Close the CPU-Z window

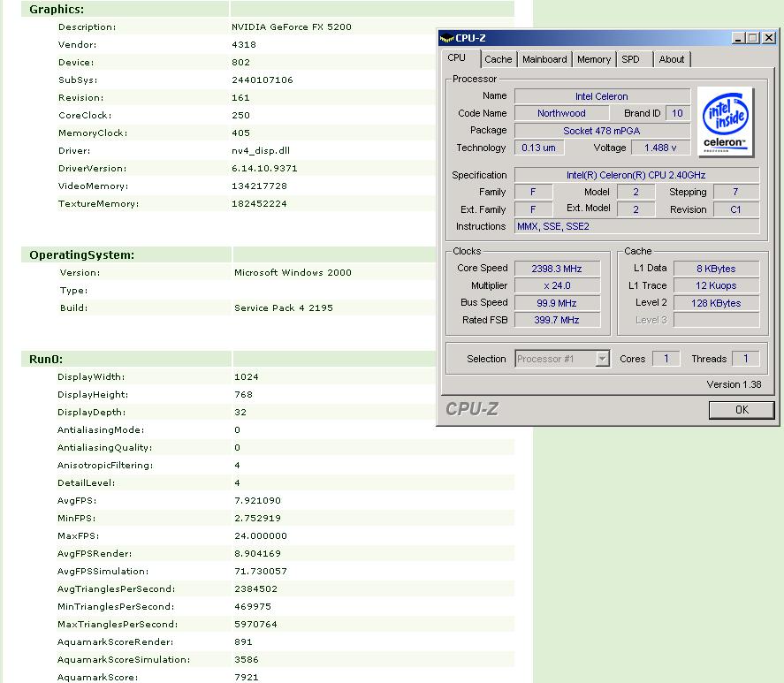pyautogui.click(x=769, y=38)
